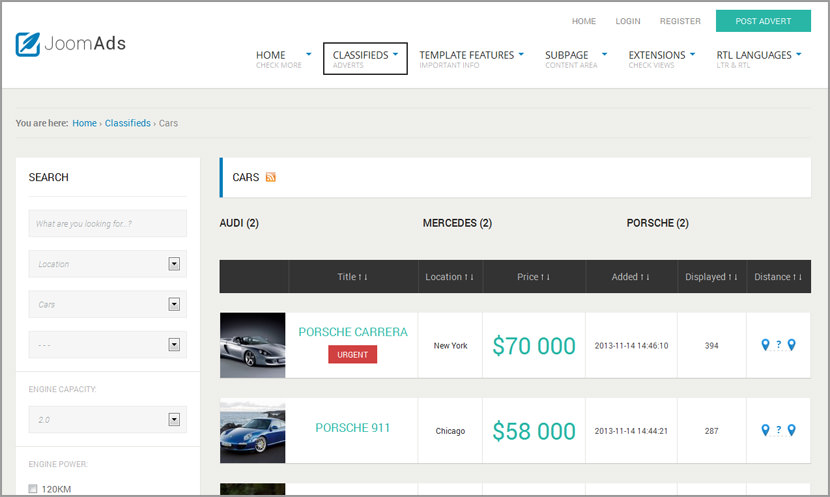Click the $58 000 price

(534, 431)
